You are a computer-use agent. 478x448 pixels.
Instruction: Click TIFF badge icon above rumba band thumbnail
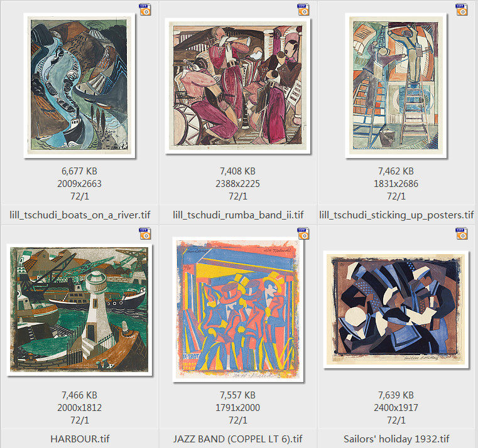click(x=303, y=9)
